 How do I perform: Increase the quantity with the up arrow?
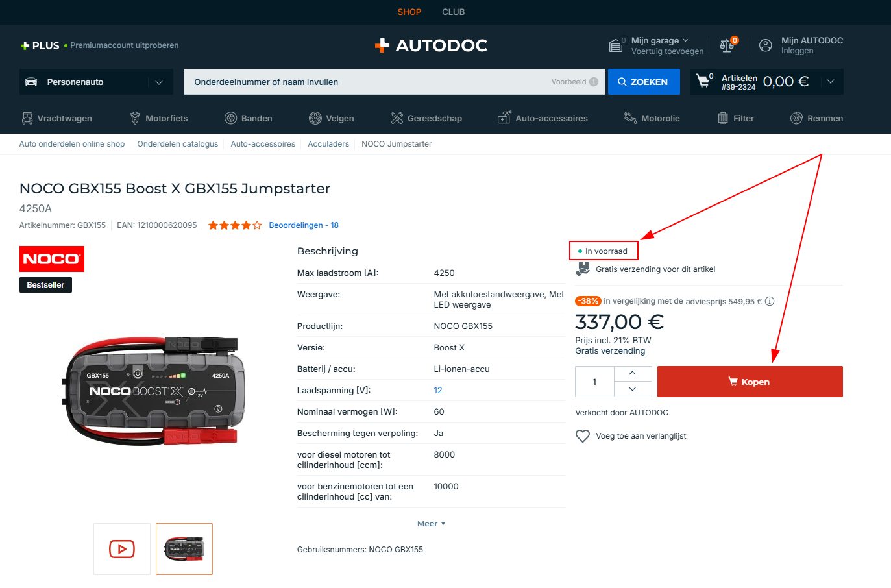coord(633,373)
